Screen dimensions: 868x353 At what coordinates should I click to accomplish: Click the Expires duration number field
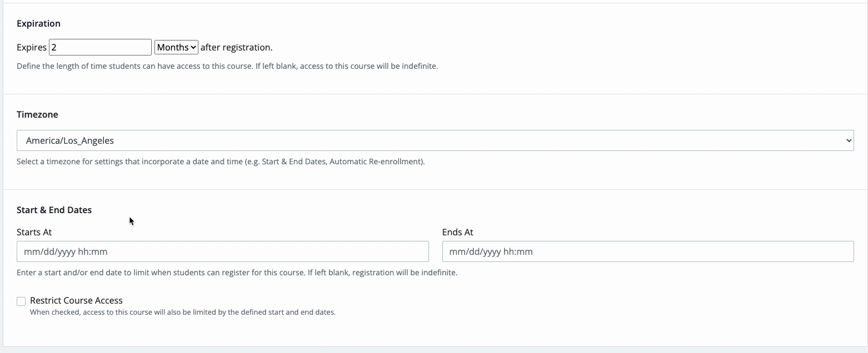click(x=100, y=47)
